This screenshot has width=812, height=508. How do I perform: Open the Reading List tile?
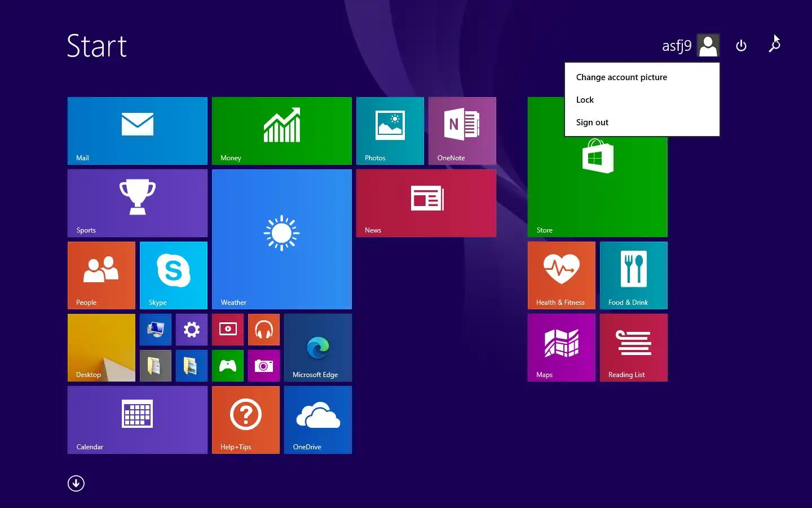tap(634, 348)
